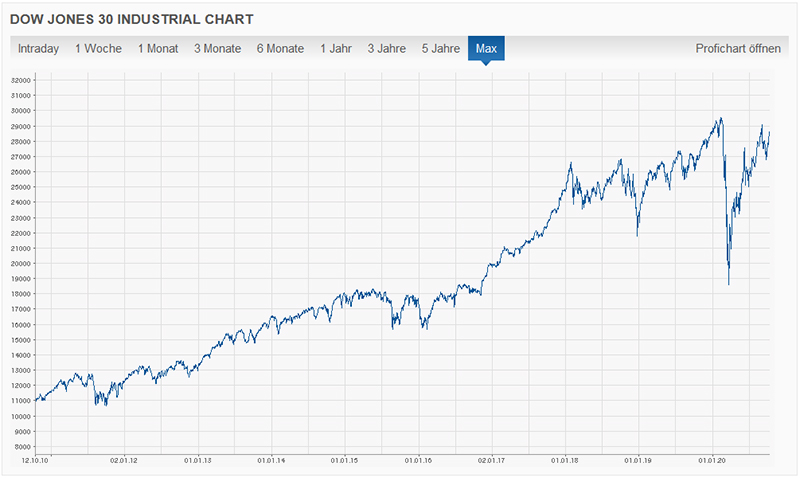
Task: Click the active Max tab
Action: [x=486, y=48]
